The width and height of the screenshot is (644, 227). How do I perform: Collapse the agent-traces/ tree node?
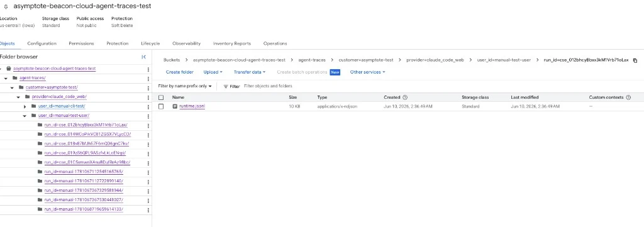(6, 78)
